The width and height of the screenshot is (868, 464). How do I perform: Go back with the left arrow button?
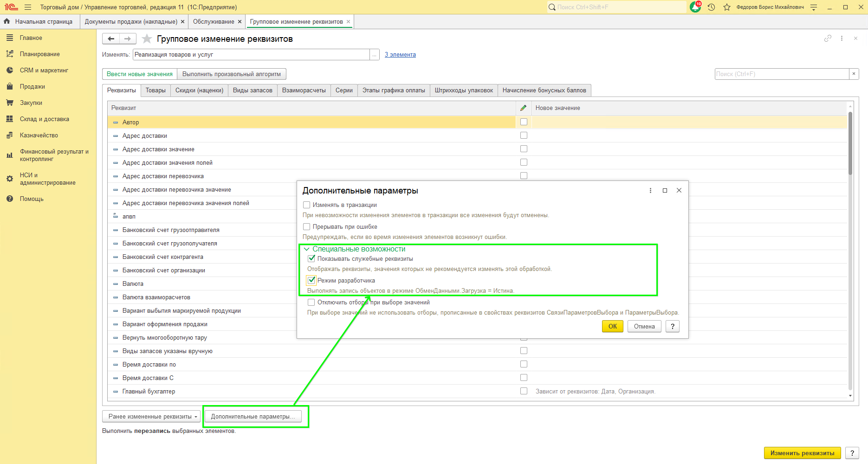click(111, 39)
